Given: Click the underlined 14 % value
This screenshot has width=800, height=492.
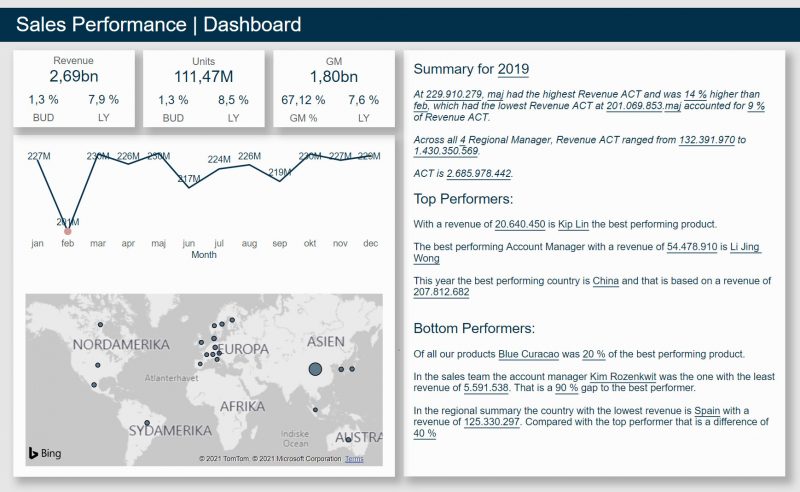Looking at the screenshot, I should point(695,94).
